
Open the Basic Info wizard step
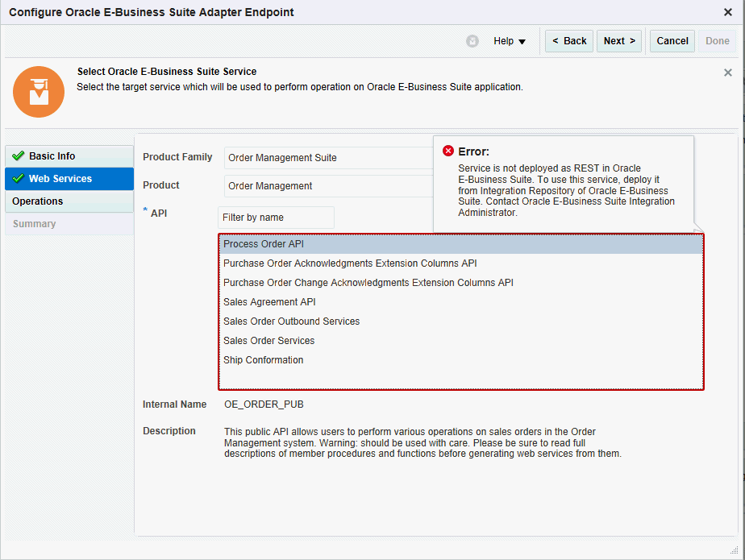pos(69,156)
